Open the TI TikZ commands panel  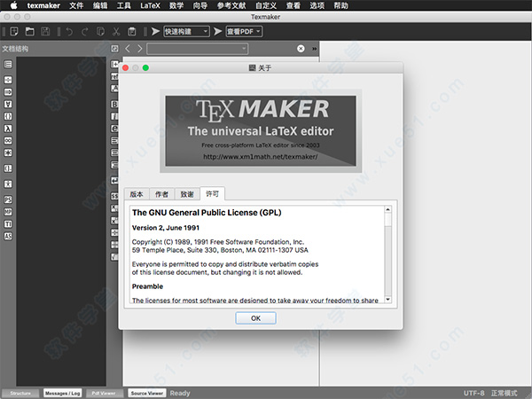click(x=8, y=224)
